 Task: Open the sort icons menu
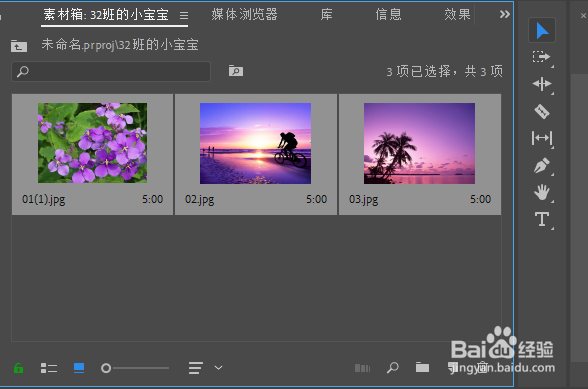[196, 368]
